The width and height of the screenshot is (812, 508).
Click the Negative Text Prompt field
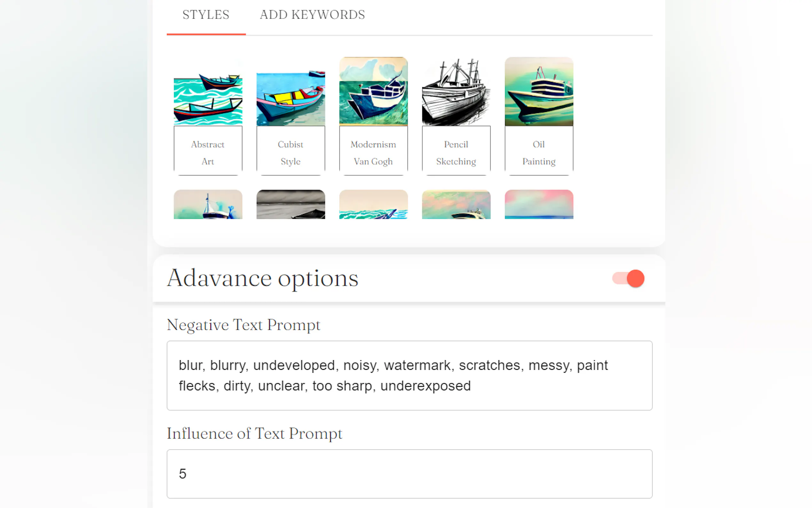click(409, 375)
